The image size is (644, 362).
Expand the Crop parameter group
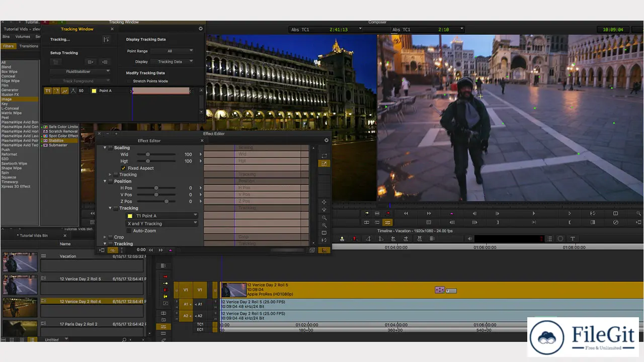point(105,237)
